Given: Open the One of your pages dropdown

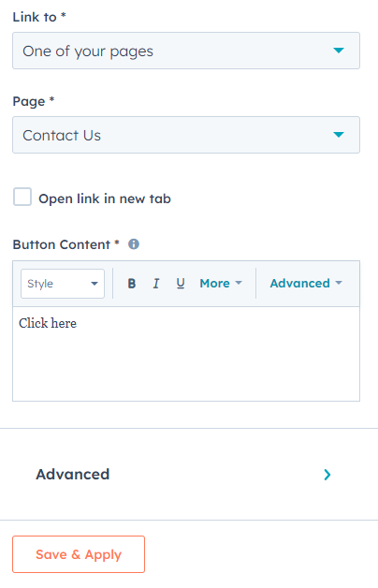Looking at the screenshot, I should click(x=186, y=51).
